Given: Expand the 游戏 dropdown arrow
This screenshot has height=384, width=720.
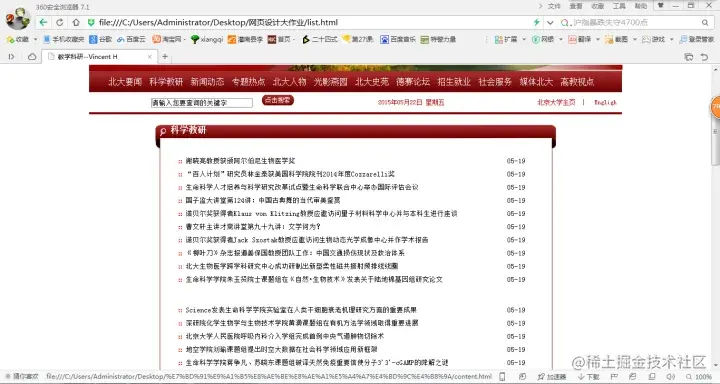Looking at the screenshot, I should click(x=671, y=40).
